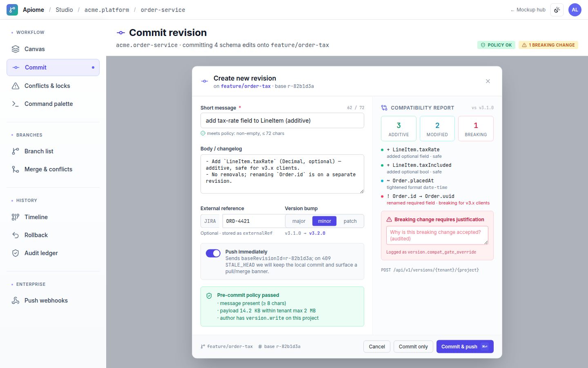Click the check icon next to meets policy
The width and height of the screenshot is (588, 368).
click(x=203, y=133)
